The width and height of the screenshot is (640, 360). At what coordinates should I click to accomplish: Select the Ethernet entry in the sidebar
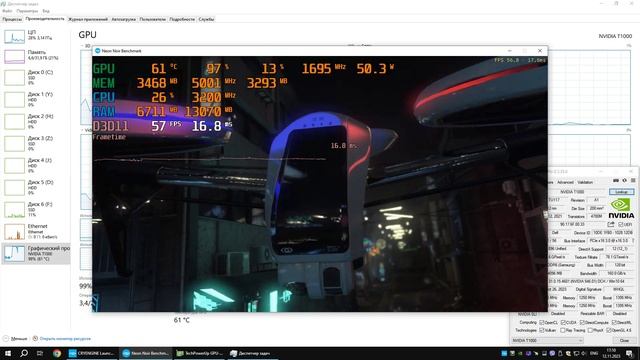pyautogui.click(x=36, y=231)
